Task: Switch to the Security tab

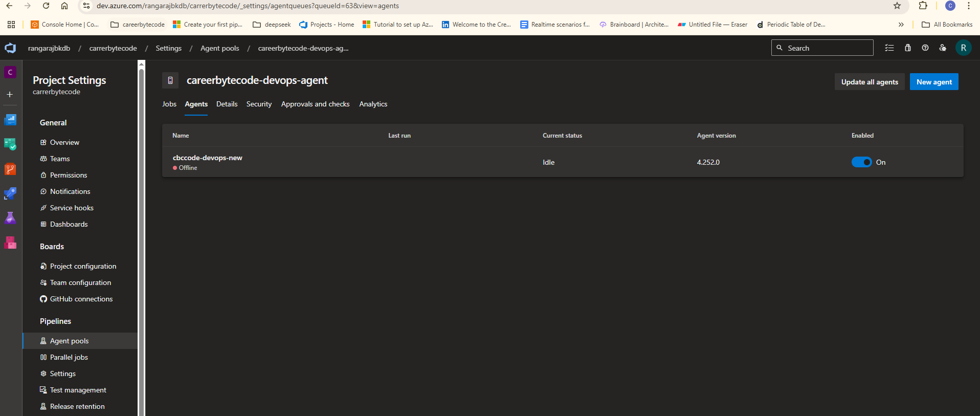Action: click(259, 104)
